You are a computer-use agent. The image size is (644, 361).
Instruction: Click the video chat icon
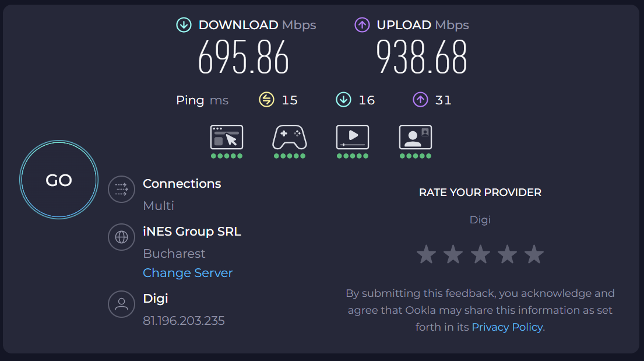415,138
